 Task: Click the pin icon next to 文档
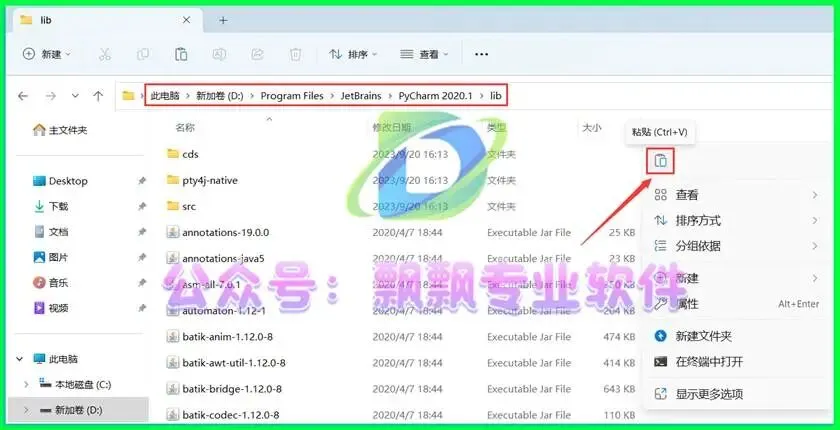142,232
